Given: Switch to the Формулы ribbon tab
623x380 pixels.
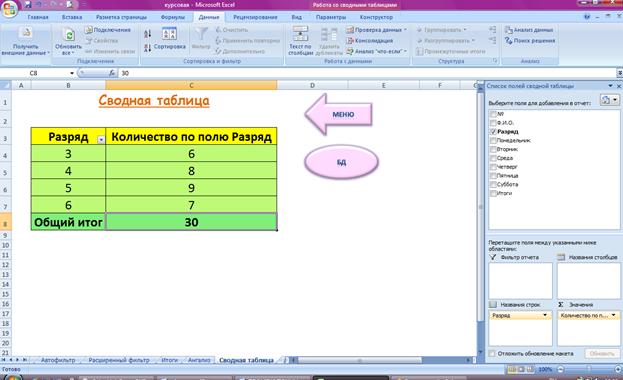Looking at the screenshot, I should pyautogui.click(x=173, y=17).
